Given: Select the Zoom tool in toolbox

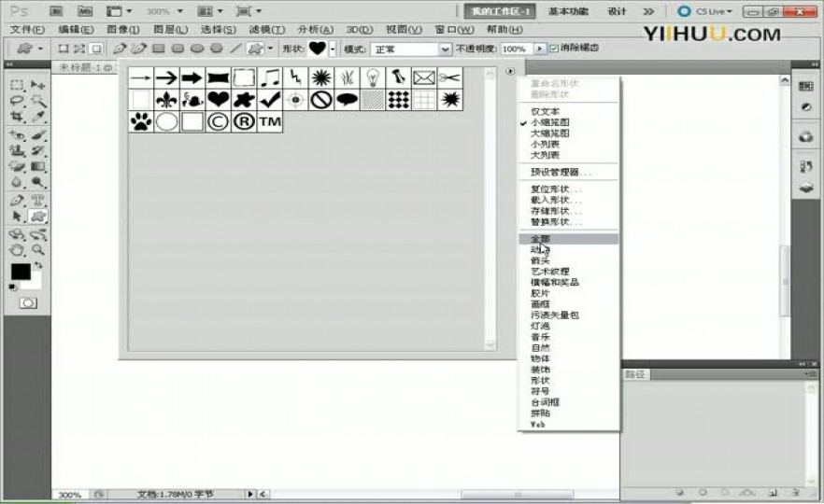Looking at the screenshot, I should coord(37,250).
